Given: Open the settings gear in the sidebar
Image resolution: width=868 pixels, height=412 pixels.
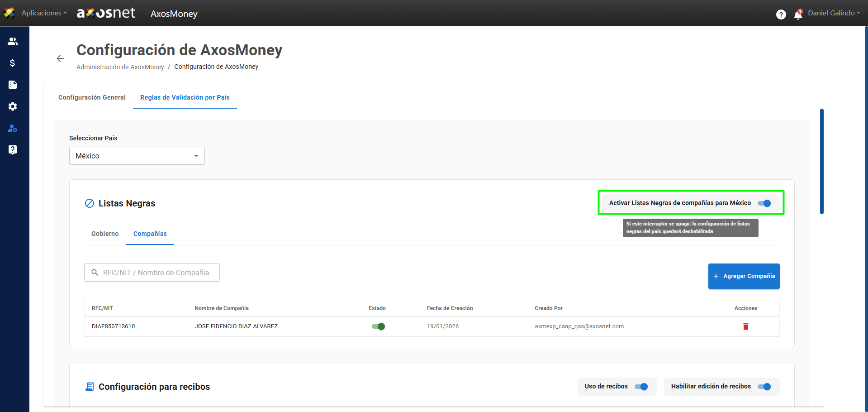Looking at the screenshot, I should 13,106.
